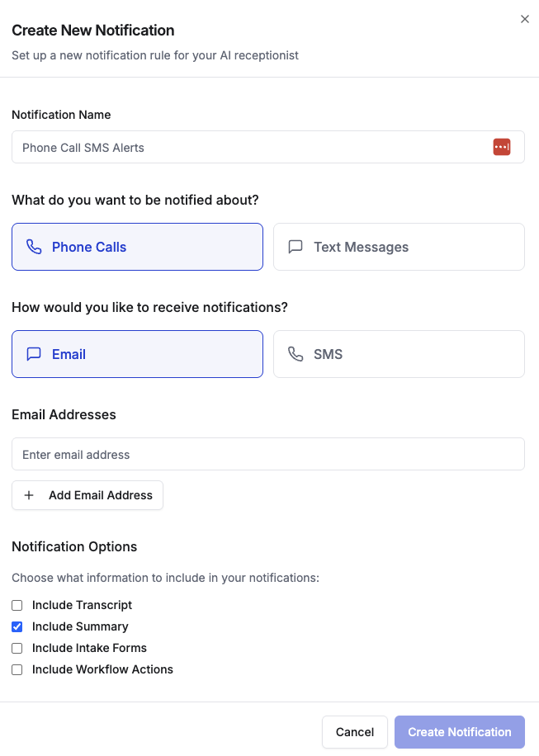Click the Add Email Address button
The width and height of the screenshot is (539, 756).
tap(87, 495)
